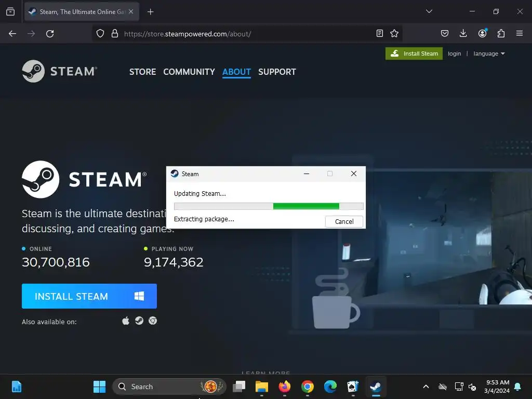The width and height of the screenshot is (532, 399).
Task: Open the COMMUNITY menu
Action: click(x=189, y=72)
